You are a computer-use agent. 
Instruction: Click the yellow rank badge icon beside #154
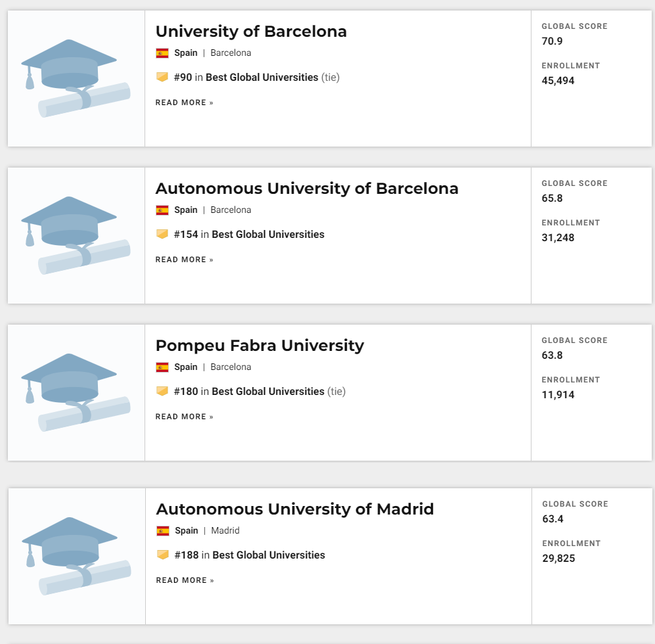(x=162, y=234)
